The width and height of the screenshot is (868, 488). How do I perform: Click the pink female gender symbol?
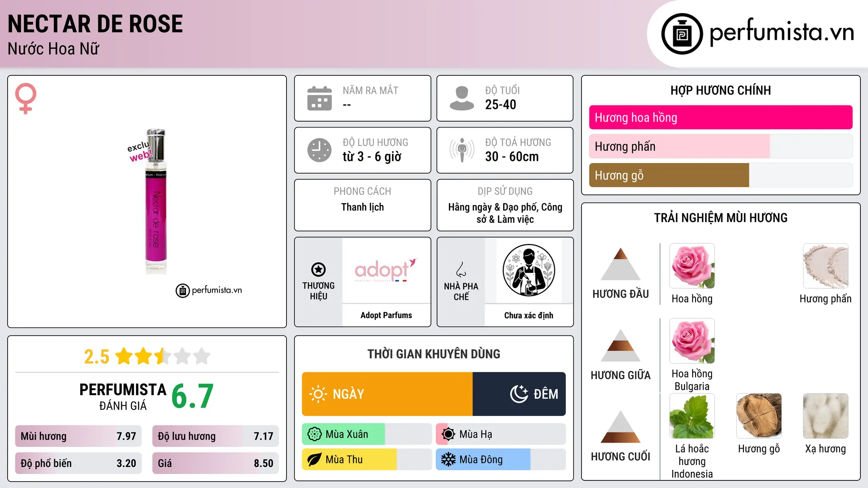click(26, 99)
